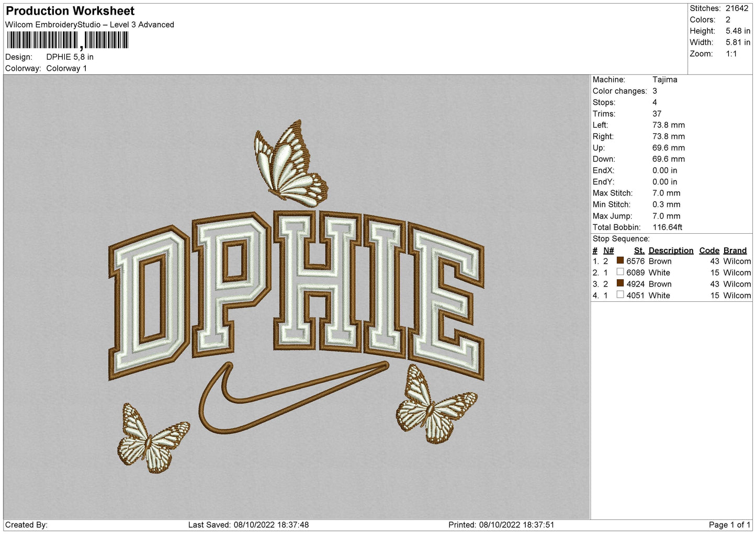Image resolution: width=756 pixels, height=534 pixels.
Task: Click the White description in stop 4
Action: point(659,296)
